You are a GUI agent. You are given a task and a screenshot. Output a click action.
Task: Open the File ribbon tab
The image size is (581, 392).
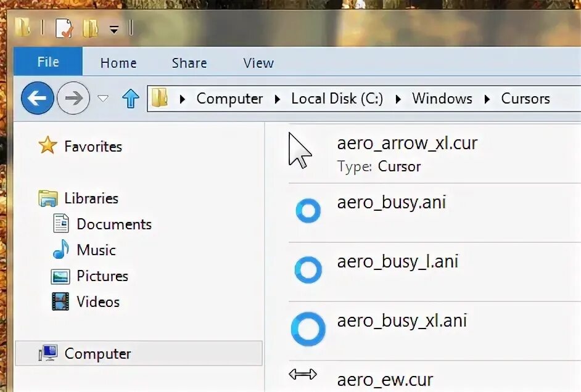pos(48,62)
